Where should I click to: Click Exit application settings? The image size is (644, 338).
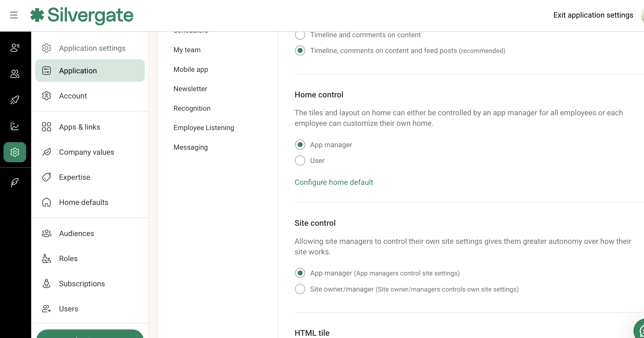pos(593,15)
